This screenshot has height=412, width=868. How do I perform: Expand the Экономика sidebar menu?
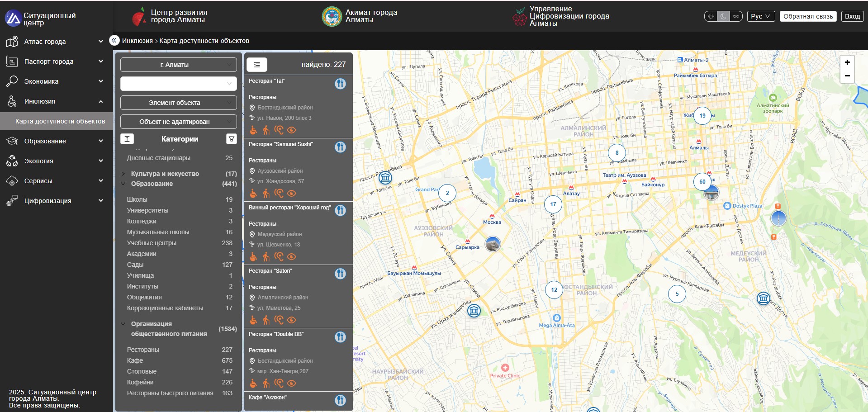click(x=54, y=81)
